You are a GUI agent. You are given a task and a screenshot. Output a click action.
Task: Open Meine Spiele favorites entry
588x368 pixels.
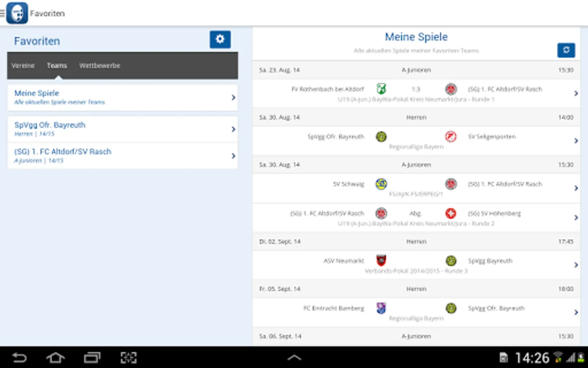coord(122,97)
